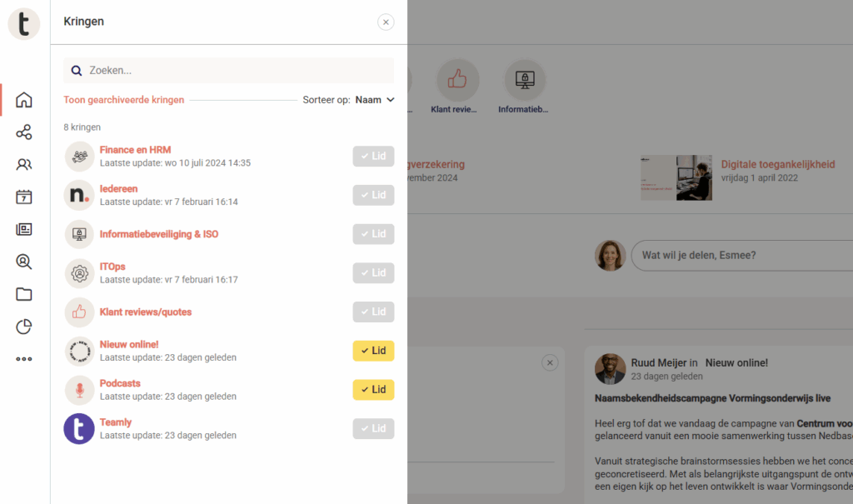The height and width of the screenshot is (504, 853).
Task: Open the folder icon in sidebar
Action: 24,294
